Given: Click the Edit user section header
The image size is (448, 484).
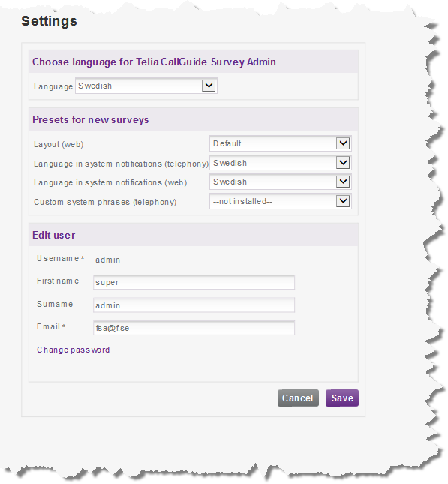Looking at the screenshot, I should [x=54, y=235].
